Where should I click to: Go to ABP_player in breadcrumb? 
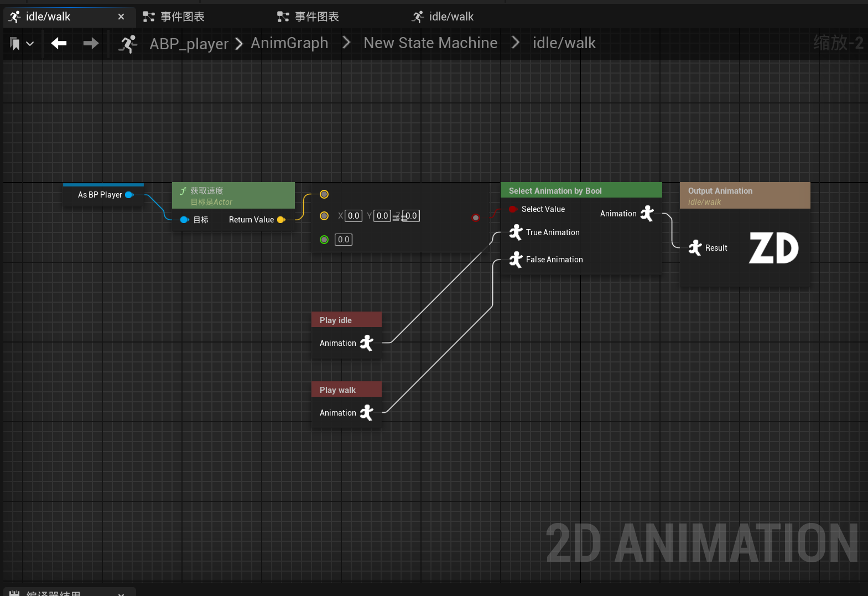point(189,43)
